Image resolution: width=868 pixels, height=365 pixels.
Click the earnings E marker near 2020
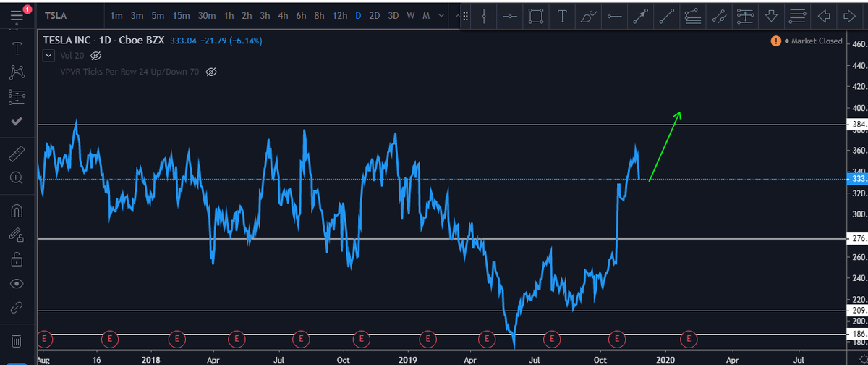(689, 337)
